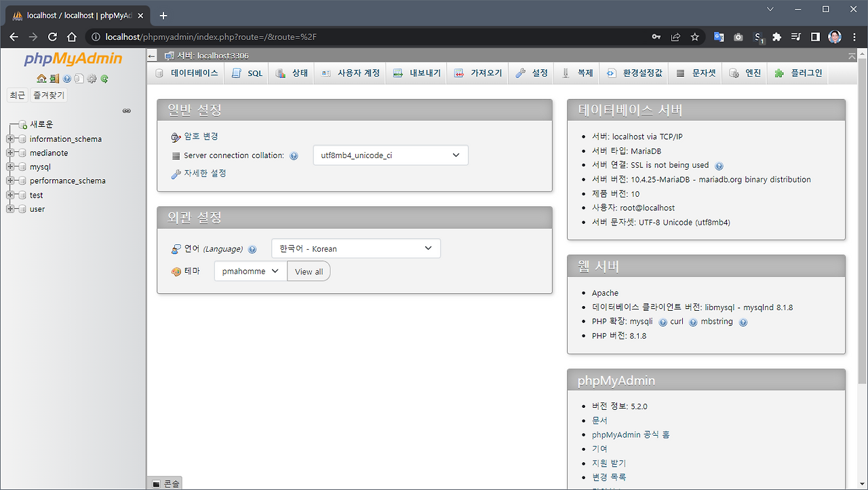Open the 내보내기 (Export) tab
868x490 pixels.
pos(416,73)
